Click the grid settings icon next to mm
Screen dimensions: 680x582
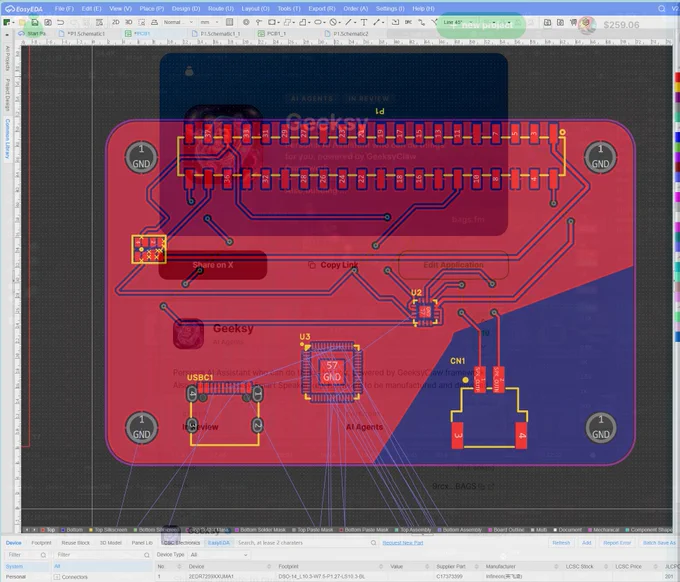click(x=229, y=22)
